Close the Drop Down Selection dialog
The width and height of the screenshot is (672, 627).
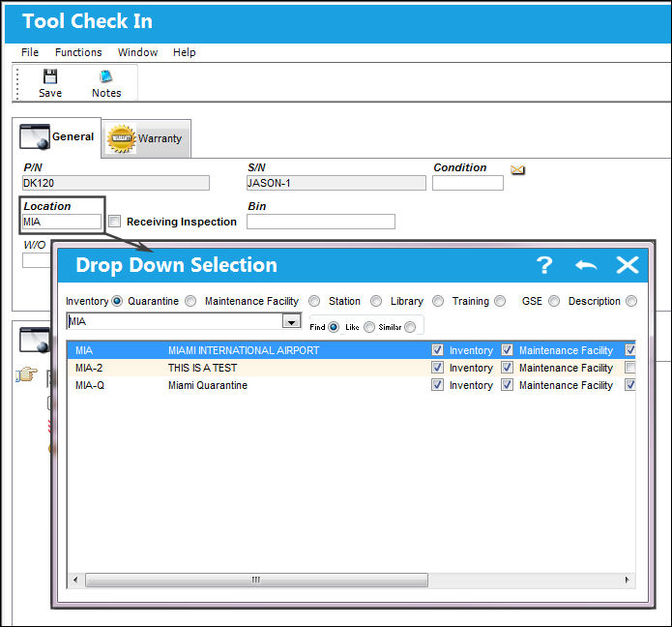pyautogui.click(x=628, y=265)
